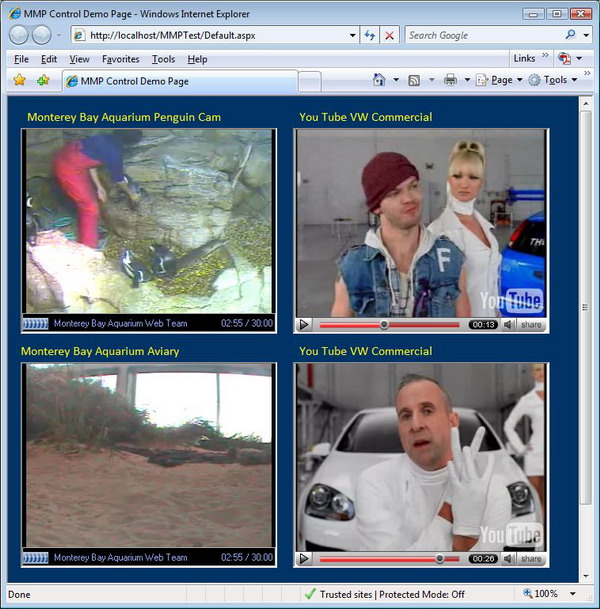Open the feeds dropdown arrow
Screen dimensions: 600x609
[431, 80]
